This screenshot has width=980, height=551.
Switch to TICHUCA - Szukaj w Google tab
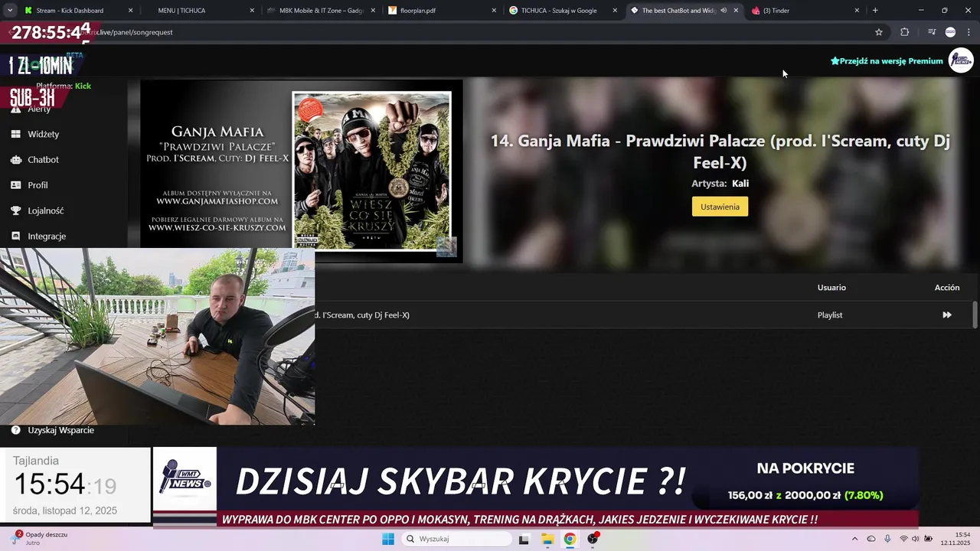point(563,11)
